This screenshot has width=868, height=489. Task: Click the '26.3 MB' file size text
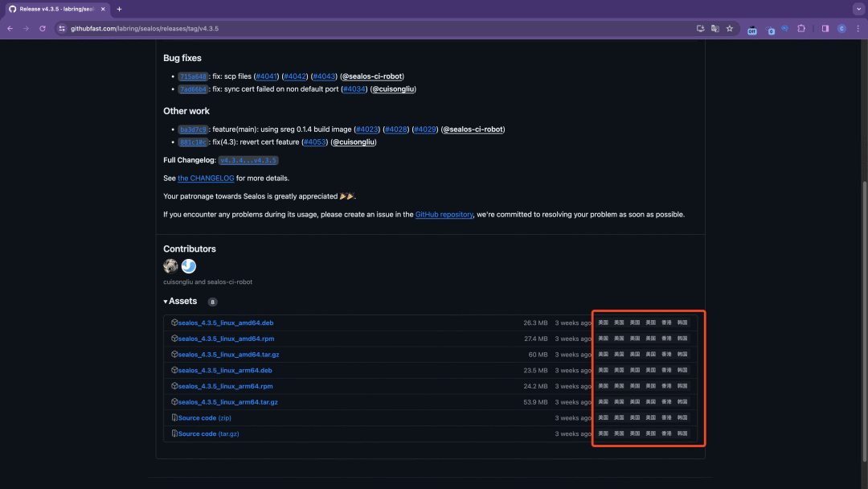click(x=535, y=323)
